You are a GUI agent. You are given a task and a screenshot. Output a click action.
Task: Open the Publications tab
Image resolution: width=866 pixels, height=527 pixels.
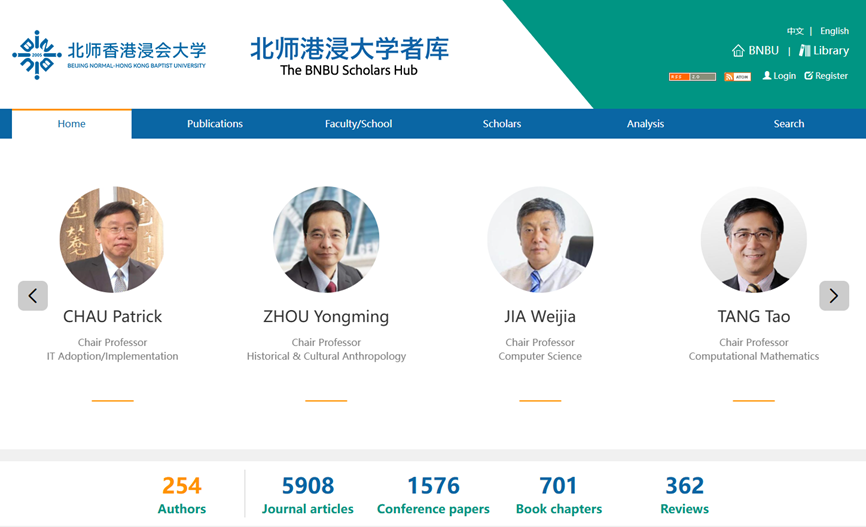click(215, 124)
